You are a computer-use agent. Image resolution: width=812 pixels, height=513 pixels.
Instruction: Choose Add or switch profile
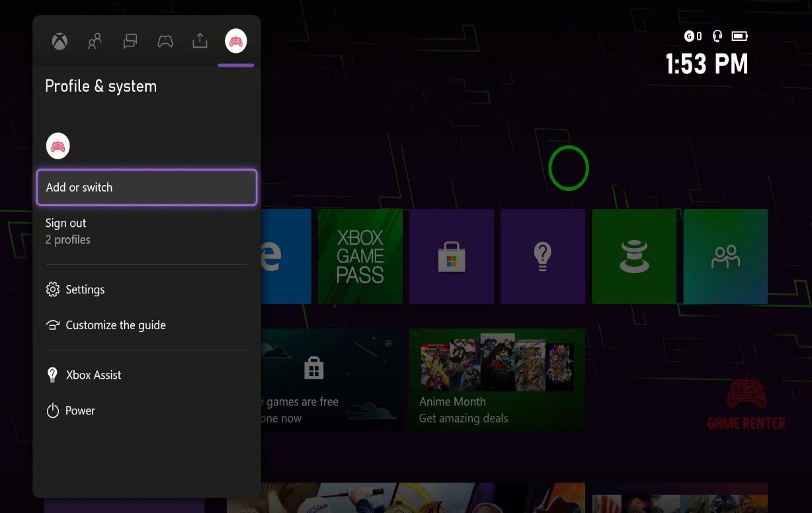(x=146, y=187)
